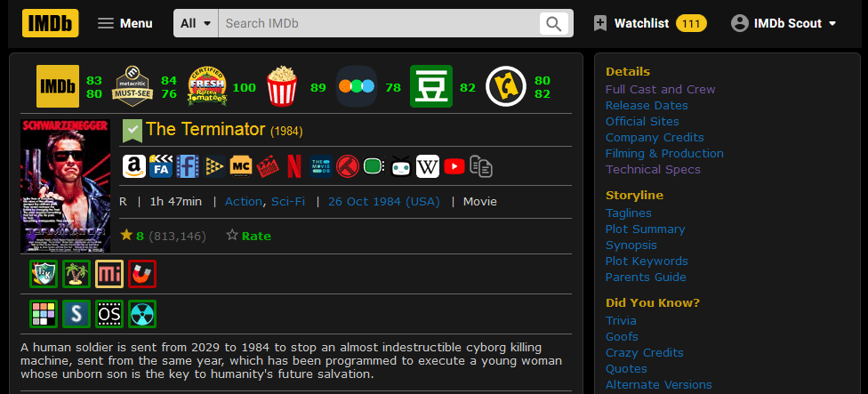Open Trivia link
868x394 pixels.
(621, 321)
